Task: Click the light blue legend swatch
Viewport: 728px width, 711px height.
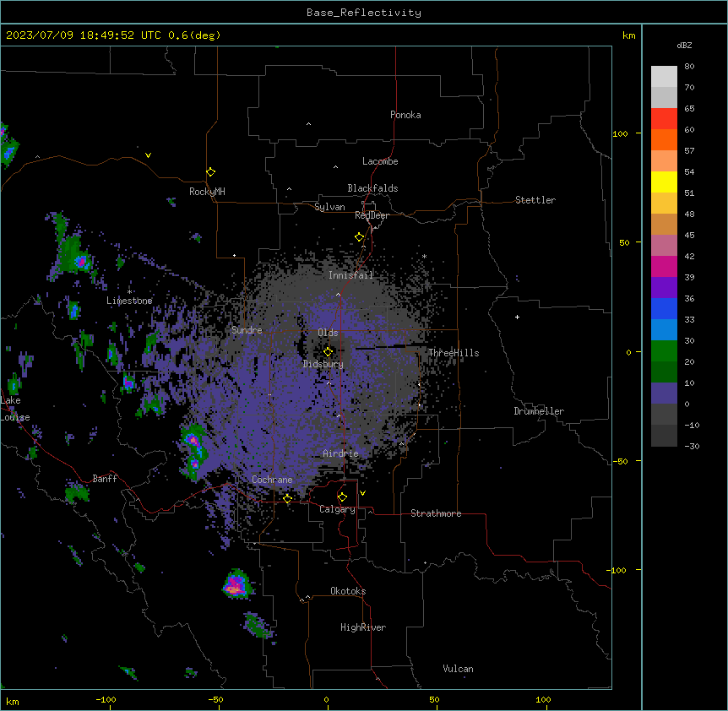Action: pos(664,329)
